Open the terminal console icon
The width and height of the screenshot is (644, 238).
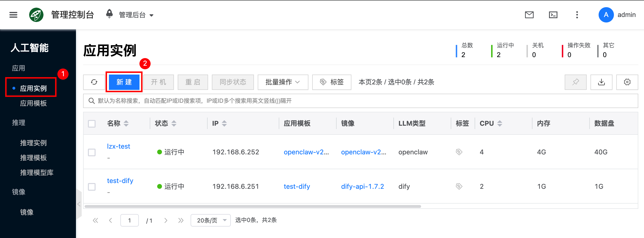click(553, 15)
